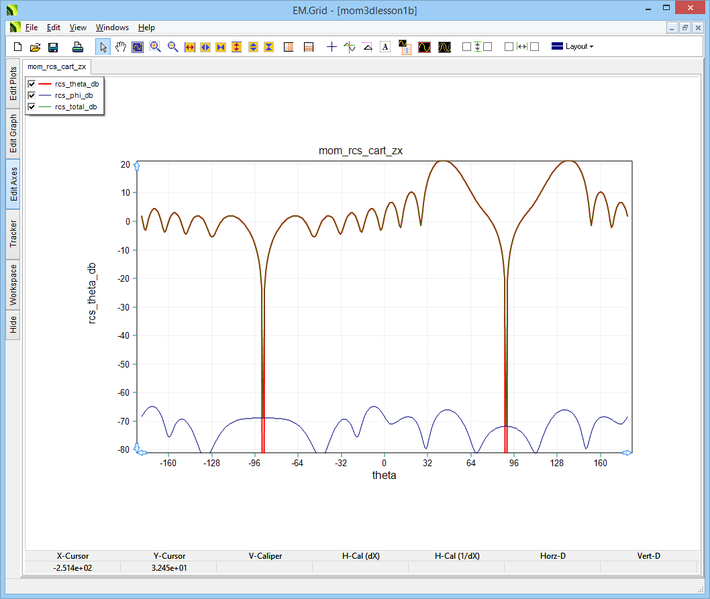This screenshot has width=710, height=599.
Task: Open the View menu
Action: 78,27
